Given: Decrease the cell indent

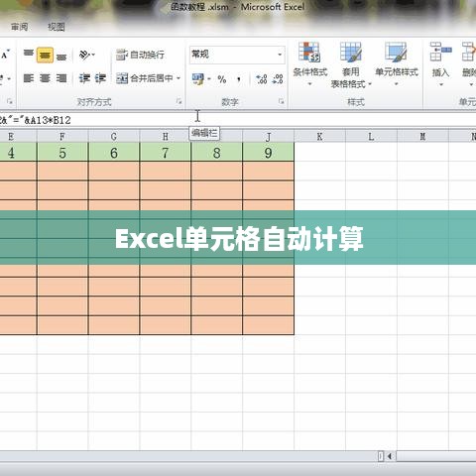Looking at the screenshot, I should coord(84,78).
